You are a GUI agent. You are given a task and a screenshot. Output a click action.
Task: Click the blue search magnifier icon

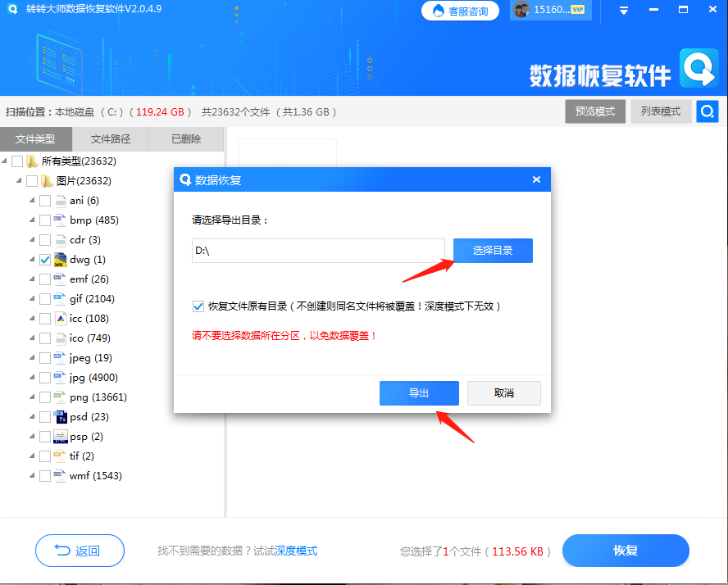pyautogui.click(x=707, y=111)
